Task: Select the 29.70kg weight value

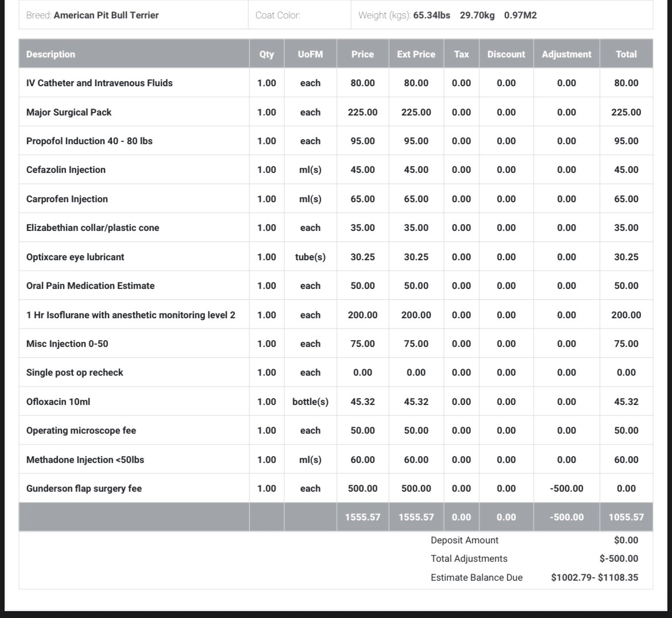Action: [x=477, y=15]
